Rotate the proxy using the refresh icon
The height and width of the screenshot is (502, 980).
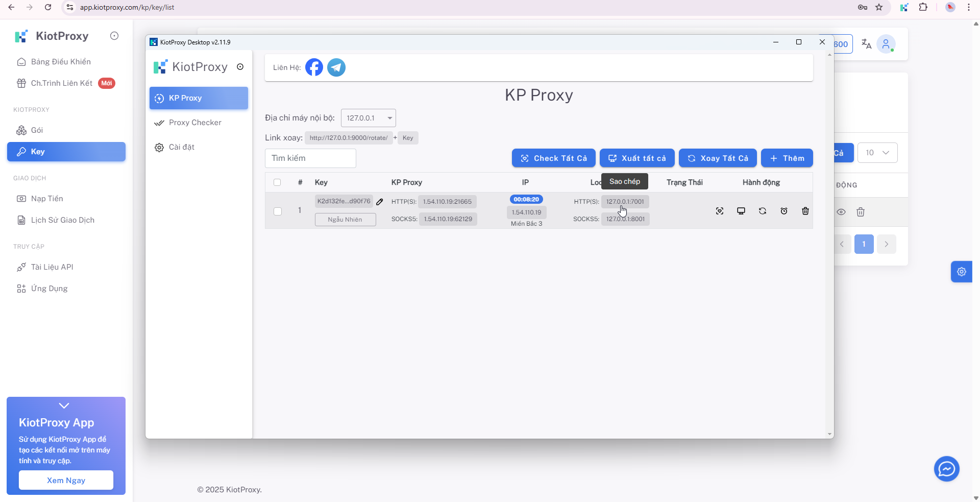[763, 211]
